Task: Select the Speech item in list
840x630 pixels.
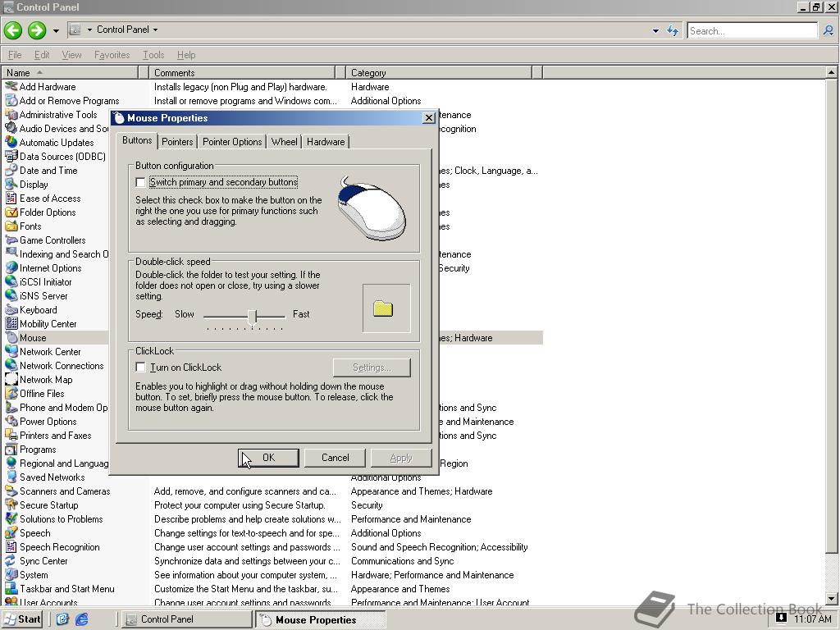Action: [34, 533]
